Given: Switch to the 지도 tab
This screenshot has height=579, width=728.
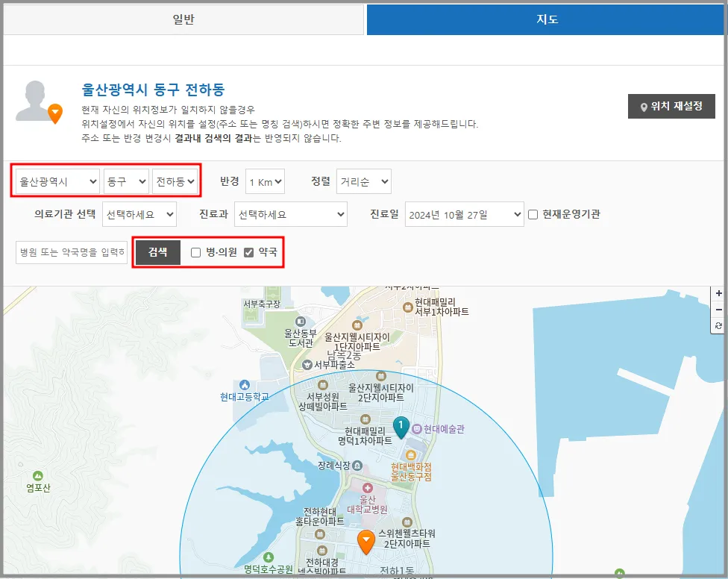Looking at the screenshot, I should (x=547, y=19).
